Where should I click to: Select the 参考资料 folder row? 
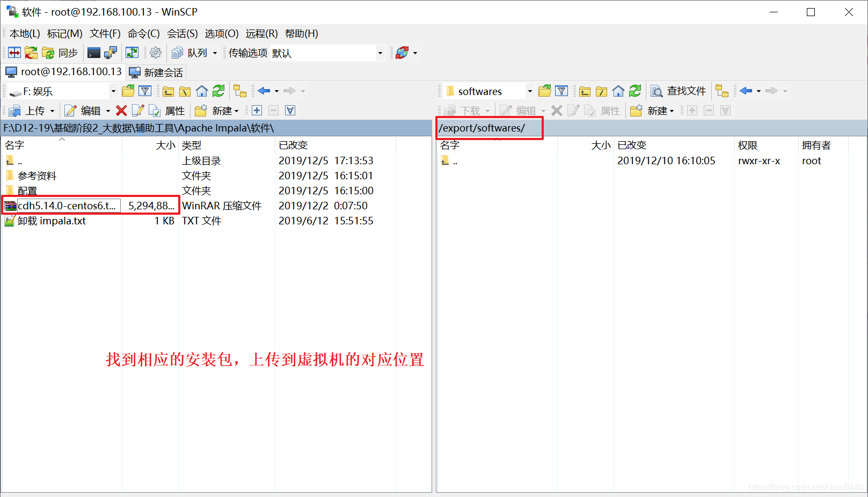37,176
